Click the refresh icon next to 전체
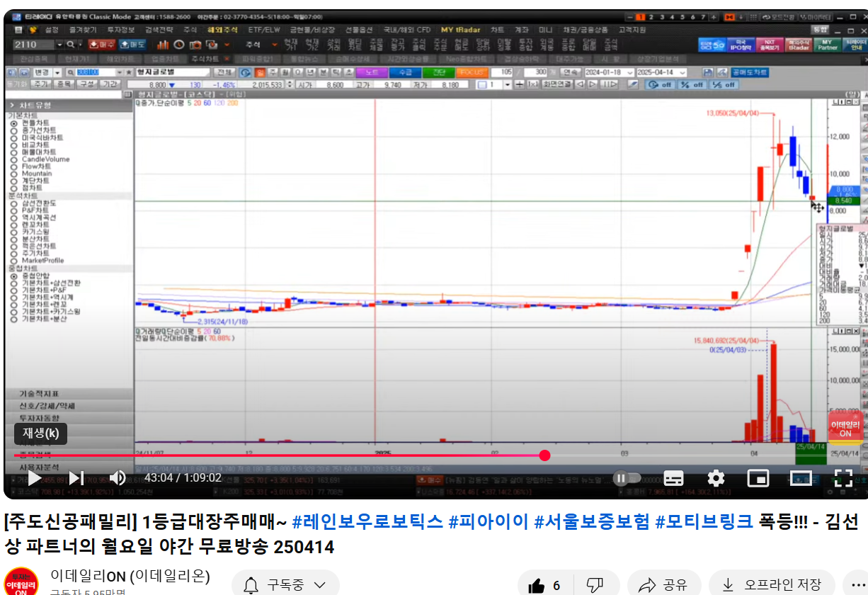This screenshot has height=595, width=868. coord(245,72)
